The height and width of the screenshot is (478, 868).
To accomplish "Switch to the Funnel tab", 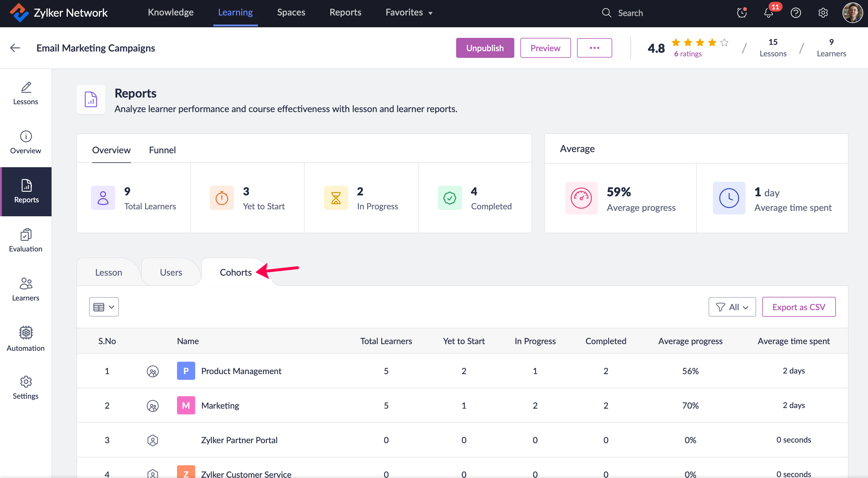I will (162, 150).
